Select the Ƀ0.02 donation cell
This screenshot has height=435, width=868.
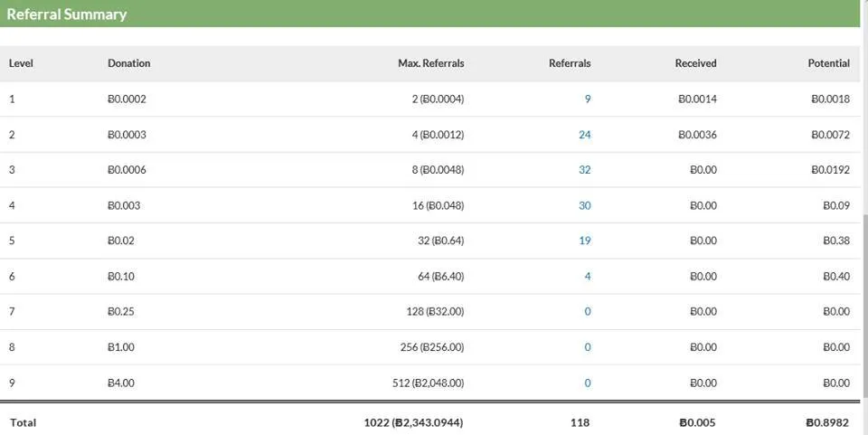tap(120, 241)
